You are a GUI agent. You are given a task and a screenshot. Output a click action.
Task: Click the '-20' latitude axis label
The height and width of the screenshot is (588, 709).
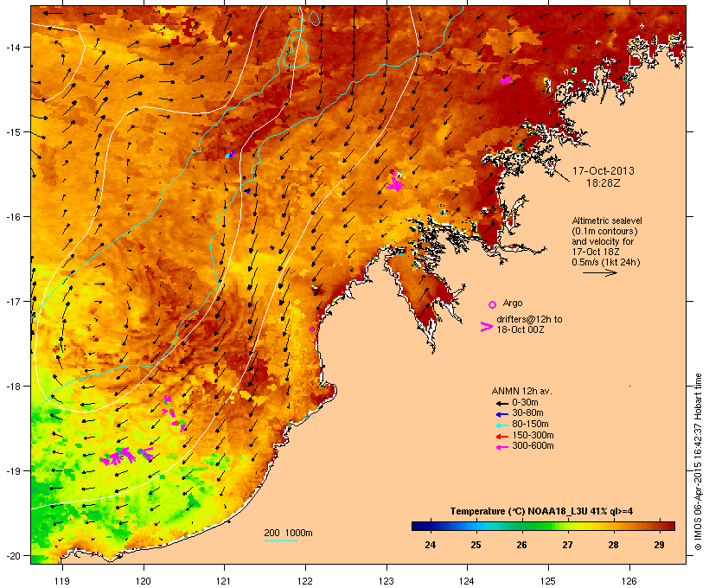tap(12, 556)
